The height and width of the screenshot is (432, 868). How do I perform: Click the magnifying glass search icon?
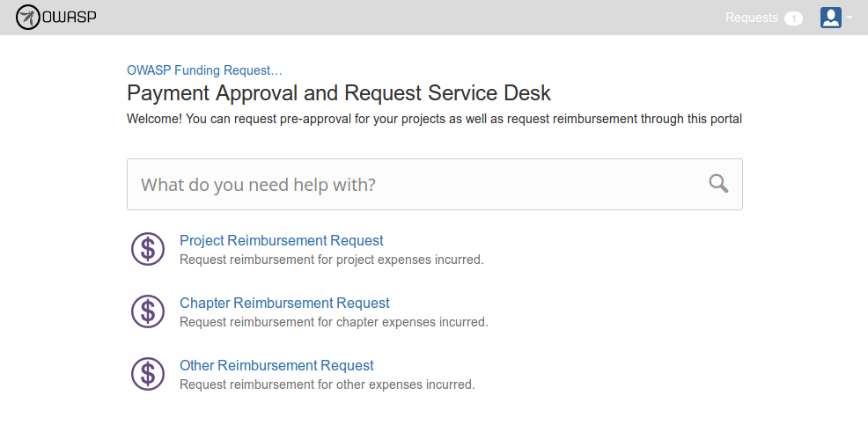[718, 183]
